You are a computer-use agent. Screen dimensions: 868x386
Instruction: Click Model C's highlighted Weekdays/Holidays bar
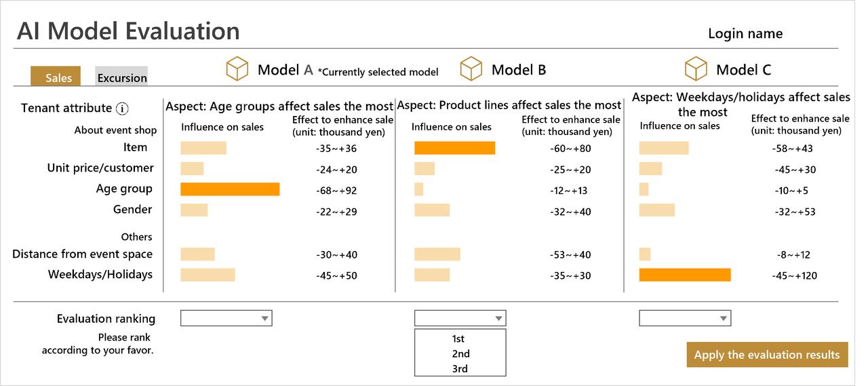[685, 275]
